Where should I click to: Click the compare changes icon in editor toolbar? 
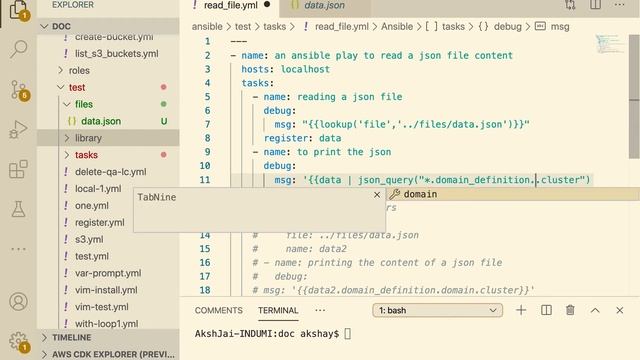click(570, 5)
